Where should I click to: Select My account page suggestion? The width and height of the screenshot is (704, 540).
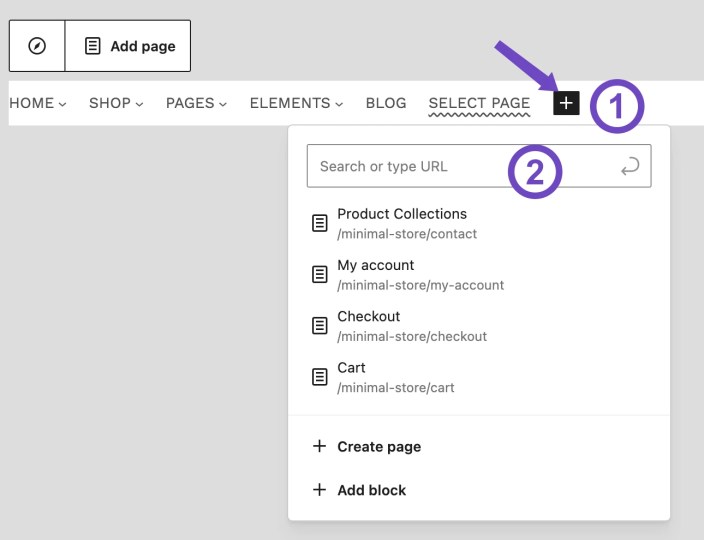(x=479, y=274)
